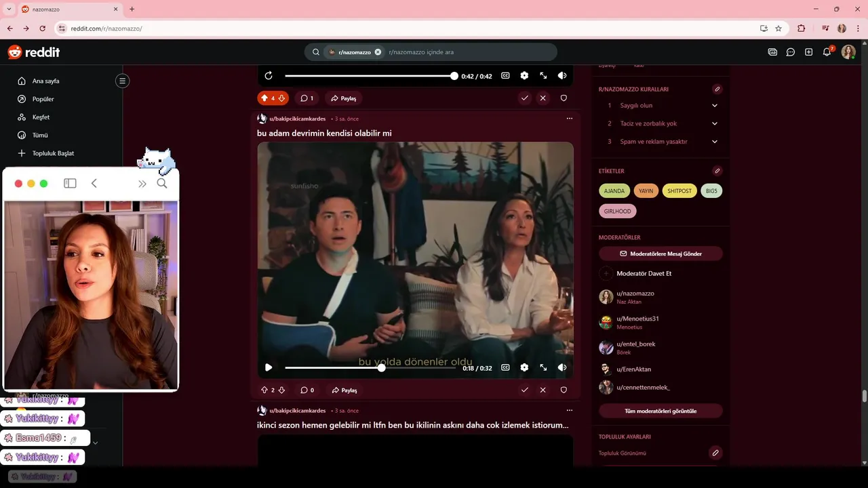The image size is (868, 488).
Task: Remove the devrimin kendisi post with the X
Action: (542, 390)
